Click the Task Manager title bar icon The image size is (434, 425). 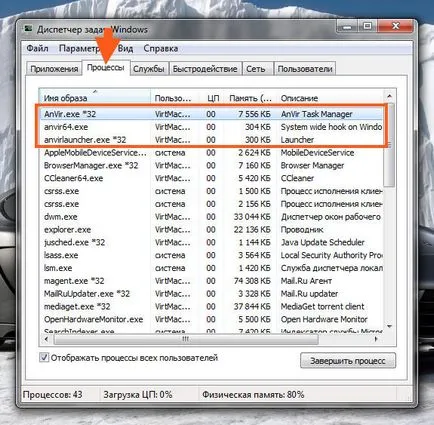(x=28, y=29)
